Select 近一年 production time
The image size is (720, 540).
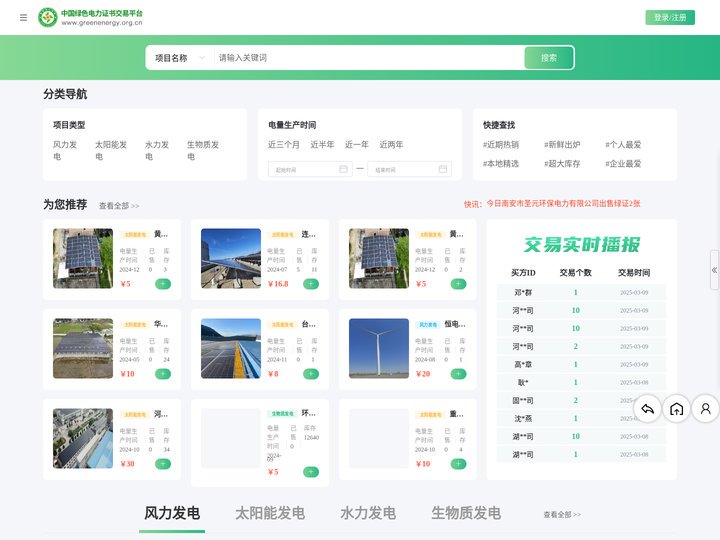click(357, 145)
